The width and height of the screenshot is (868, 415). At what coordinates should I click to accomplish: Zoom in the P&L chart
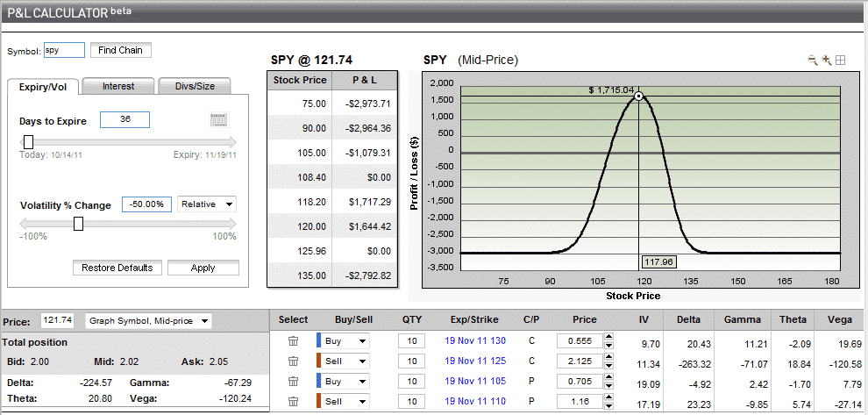point(827,61)
